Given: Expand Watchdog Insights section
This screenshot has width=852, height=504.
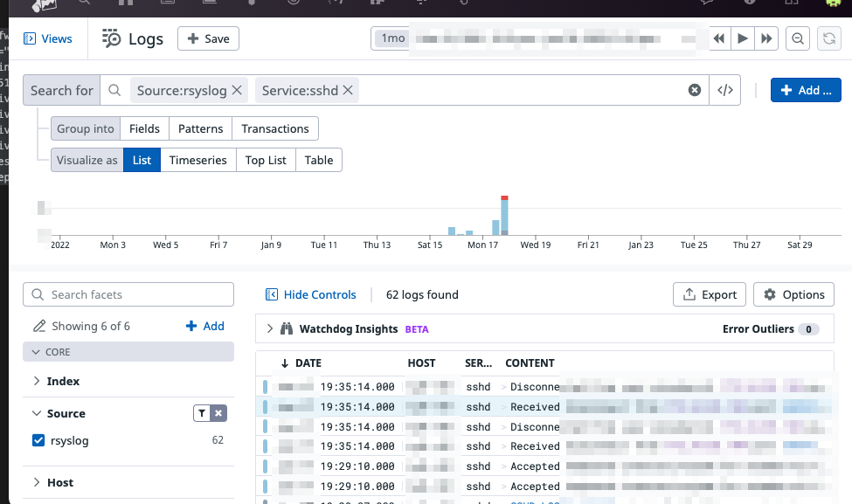Looking at the screenshot, I should (x=269, y=328).
